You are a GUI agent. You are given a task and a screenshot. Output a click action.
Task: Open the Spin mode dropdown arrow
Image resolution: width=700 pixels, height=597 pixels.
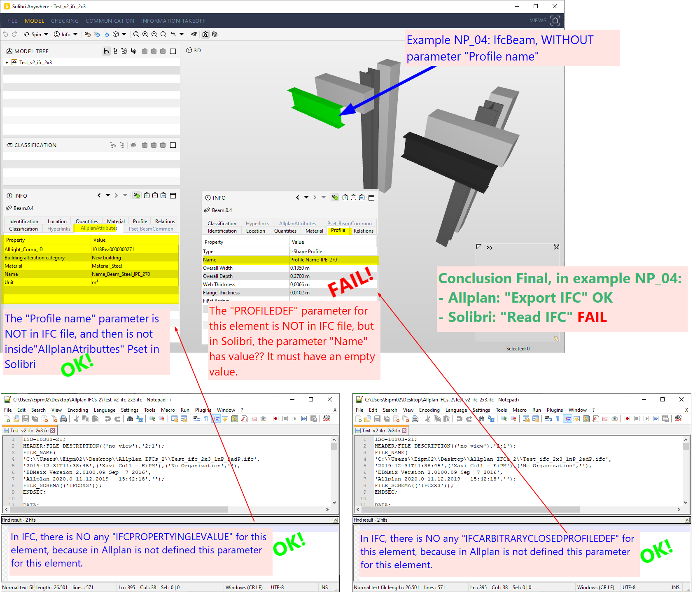[46, 34]
